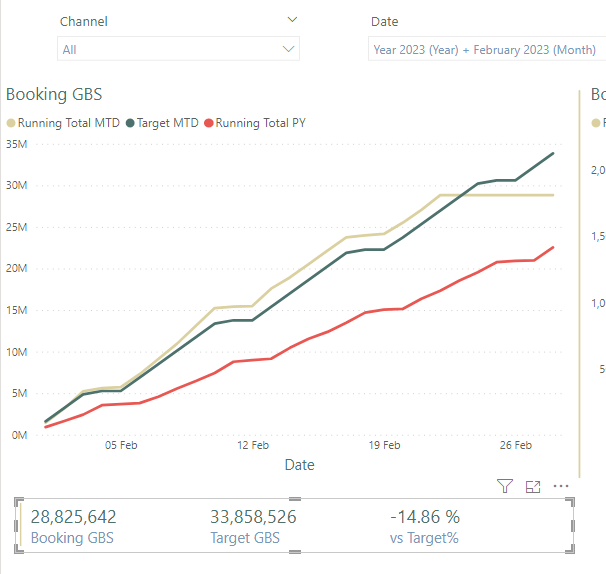Open the Date slicer dropdown field
The height and width of the screenshot is (574, 606).
click(x=487, y=49)
